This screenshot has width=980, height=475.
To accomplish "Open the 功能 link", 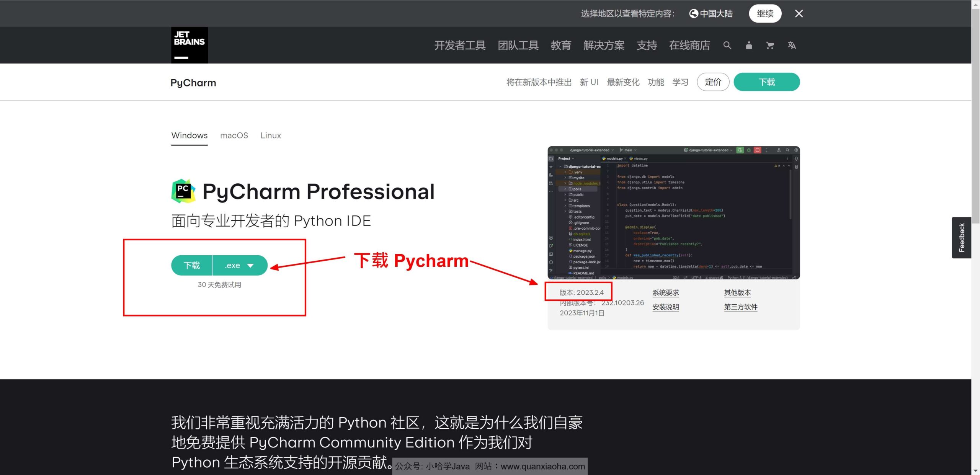I will (656, 82).
